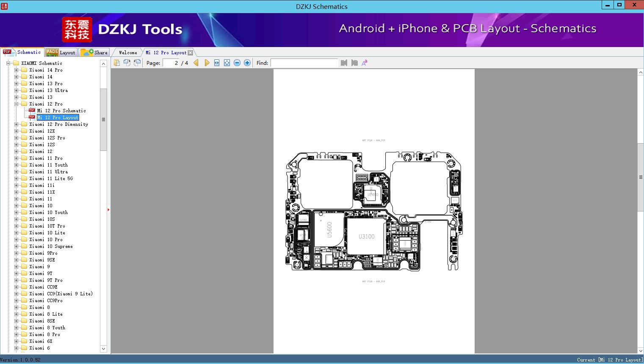The width and height of the screenshot is (644, 364).
Task: Click the Find text field
Action: pyautogui.click(x=304, y=63)
